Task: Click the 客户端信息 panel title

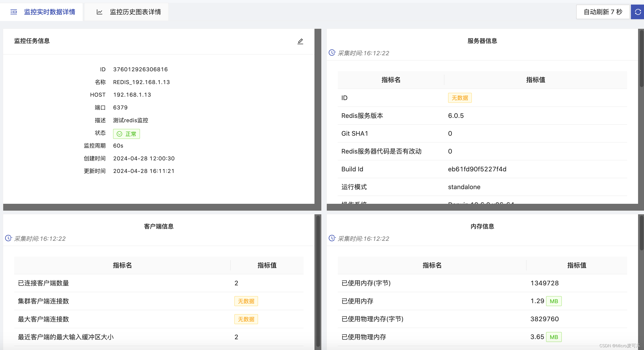Action: [159, 226]
